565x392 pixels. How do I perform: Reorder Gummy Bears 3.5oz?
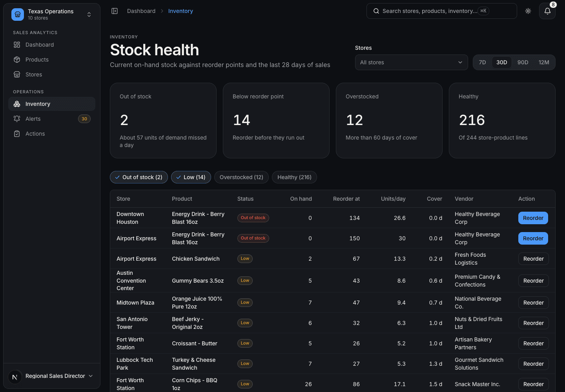pos(533,281)
